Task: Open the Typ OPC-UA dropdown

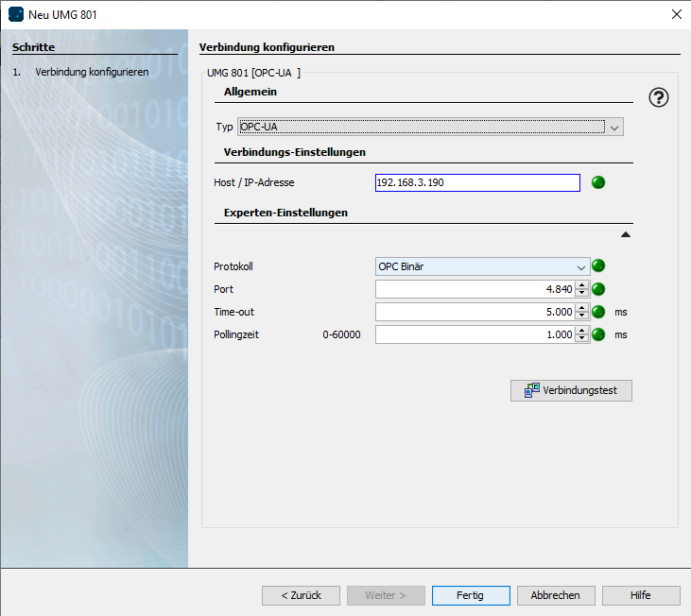Action: (x=614, y=127)
